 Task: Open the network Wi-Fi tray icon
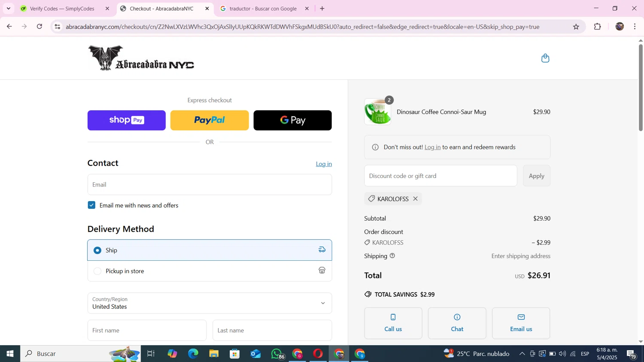(573, 354)
